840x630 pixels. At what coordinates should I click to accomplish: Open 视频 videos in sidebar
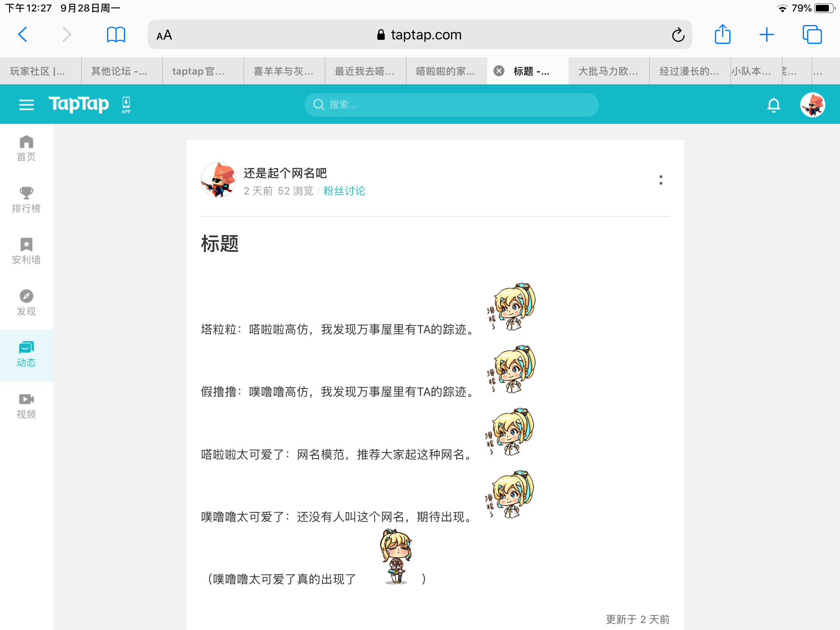[x=26, y=406]
